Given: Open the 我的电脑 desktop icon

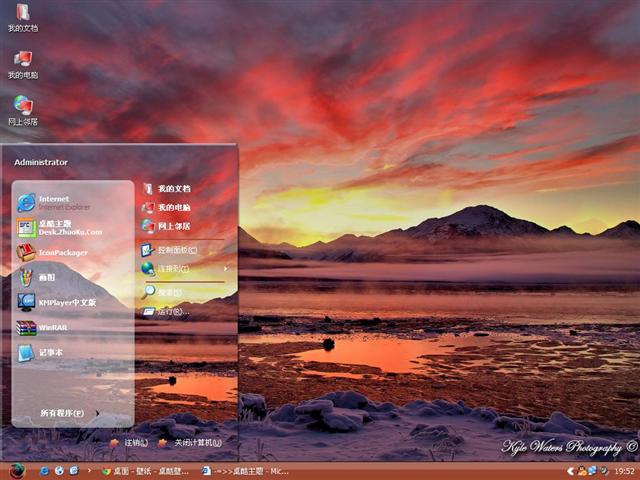Looking at the screenshot, I should (x=23, y=65).
